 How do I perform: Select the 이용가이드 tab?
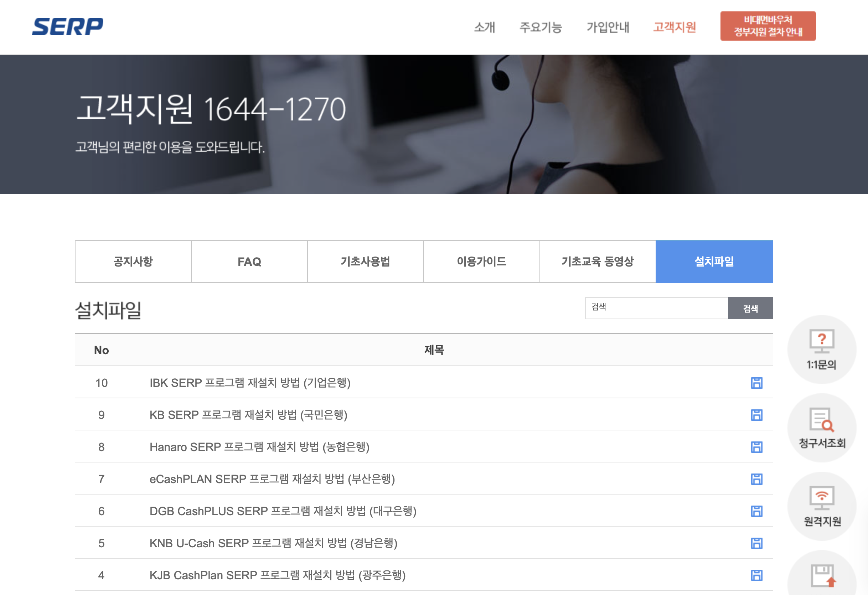[x=481, y=261]
